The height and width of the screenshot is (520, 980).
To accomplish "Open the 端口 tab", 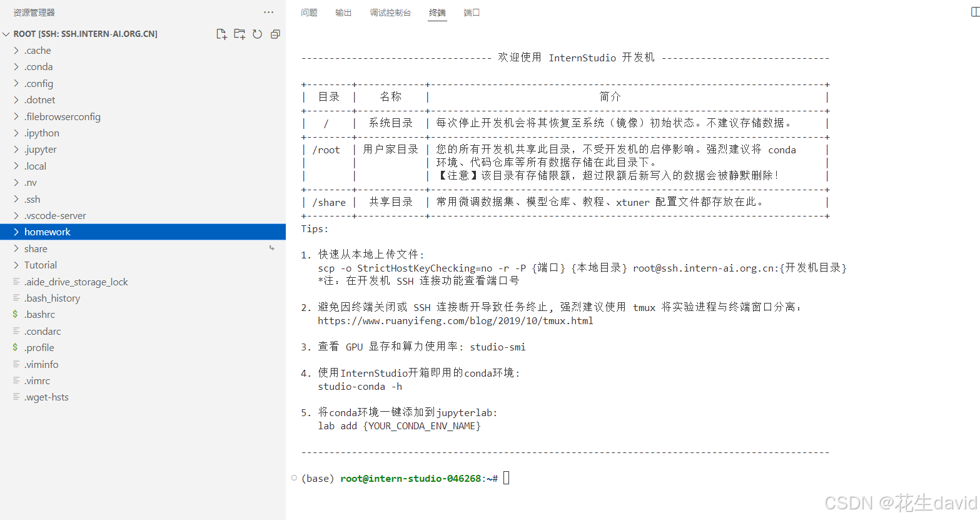I will pyautogui.click(x=472, y=13).
